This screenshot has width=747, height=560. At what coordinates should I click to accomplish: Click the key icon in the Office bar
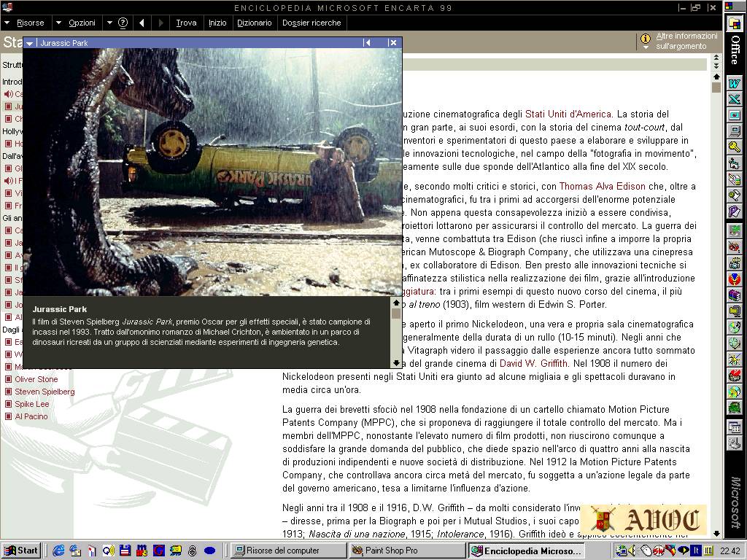(734, 147)
